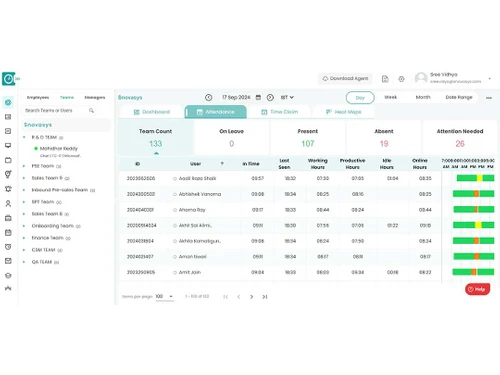Go to next results page
Viewport: 500px width, 375px height.
[x=252, y=297]
